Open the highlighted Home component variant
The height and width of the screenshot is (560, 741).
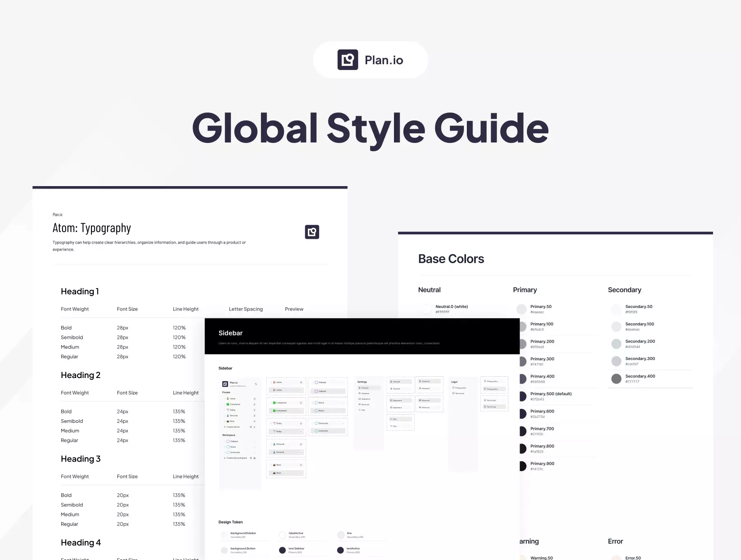pyautogui.click(x=286, y=390)
